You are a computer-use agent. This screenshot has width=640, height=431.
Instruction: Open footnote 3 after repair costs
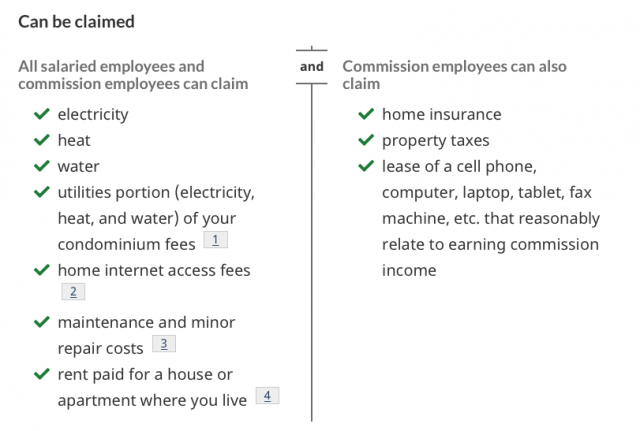164,344
